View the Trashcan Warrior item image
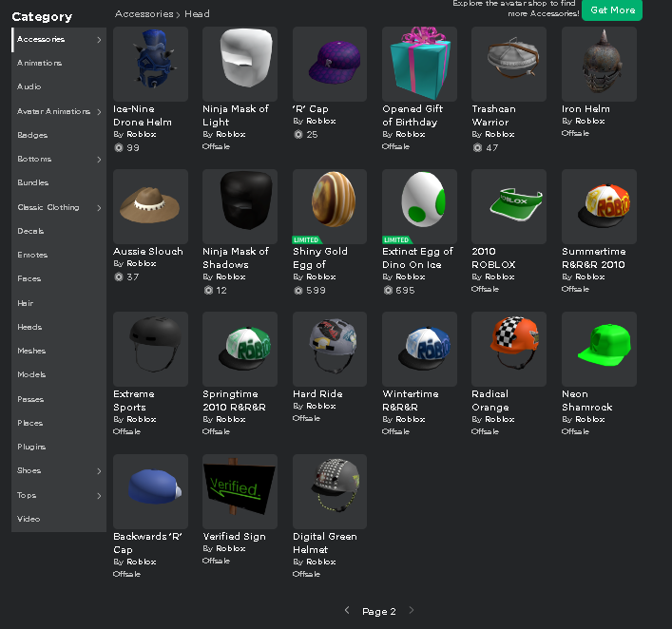Viewport: 672px width, 629px height. [509, 65]
